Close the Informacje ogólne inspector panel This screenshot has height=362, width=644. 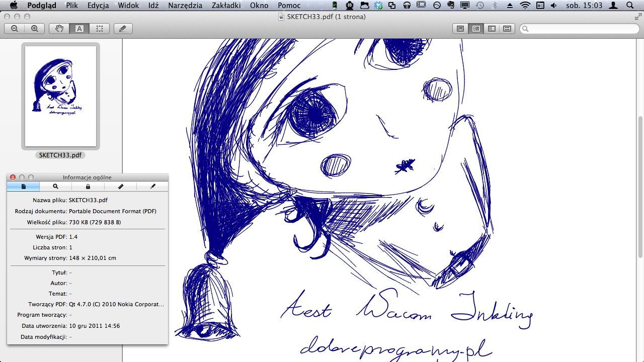click(x=13, y=177)
